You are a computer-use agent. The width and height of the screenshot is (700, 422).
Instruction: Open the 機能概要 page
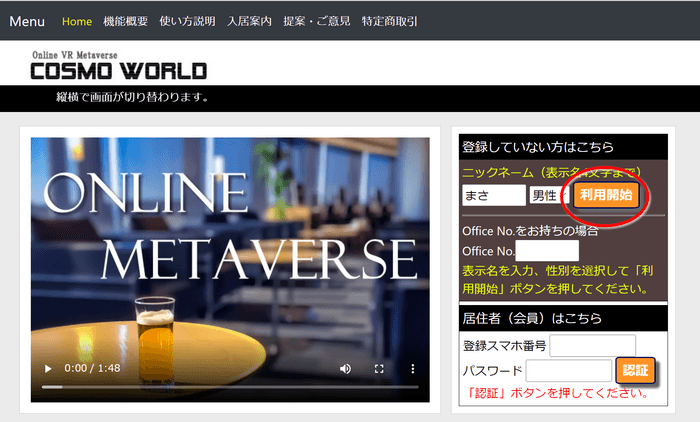[x=125, y=21]
